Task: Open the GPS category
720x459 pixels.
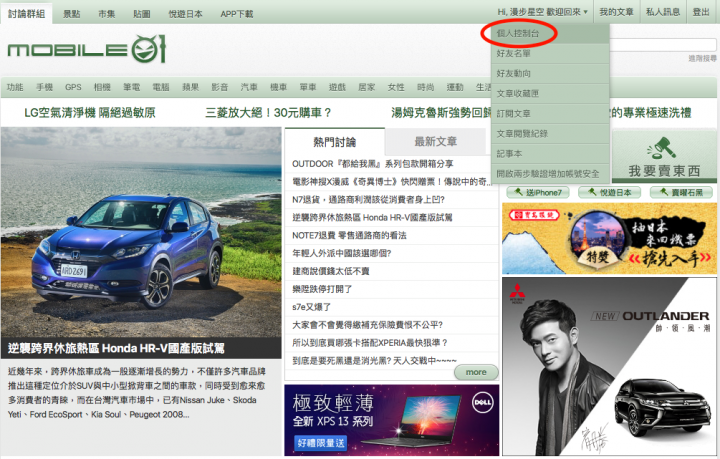Action: pos(73,87)
